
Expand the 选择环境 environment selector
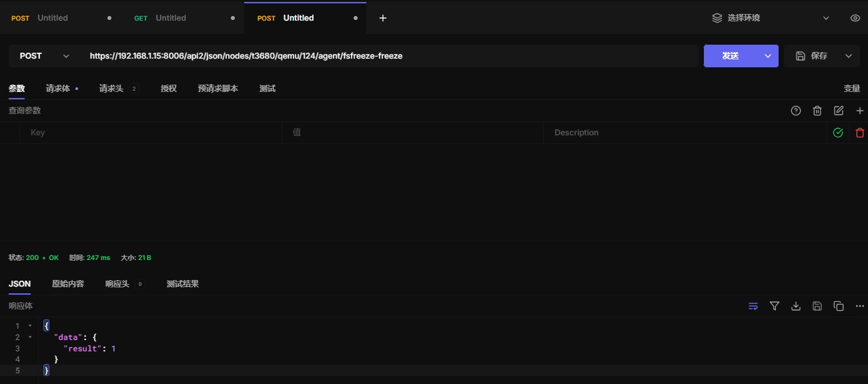[771, 18]
